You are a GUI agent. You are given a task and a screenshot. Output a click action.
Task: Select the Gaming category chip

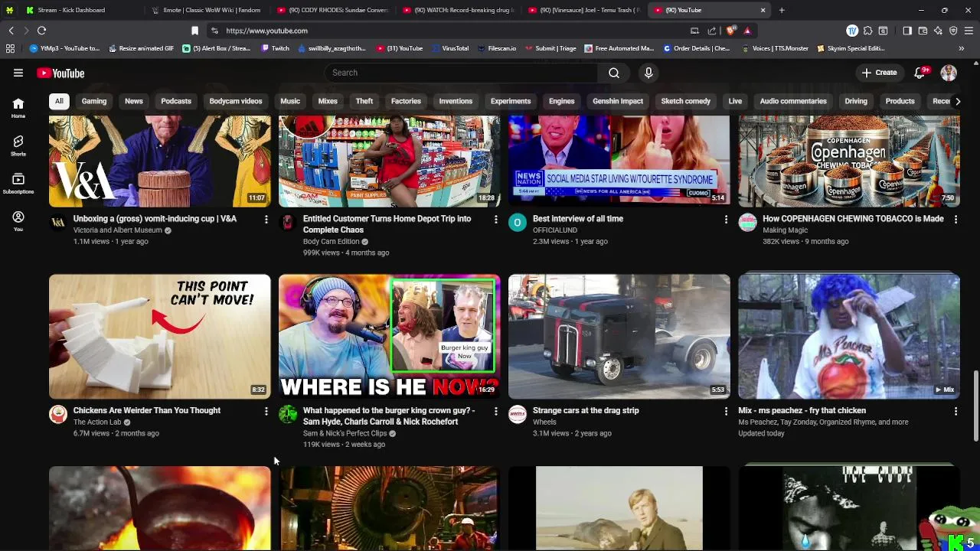94,101
